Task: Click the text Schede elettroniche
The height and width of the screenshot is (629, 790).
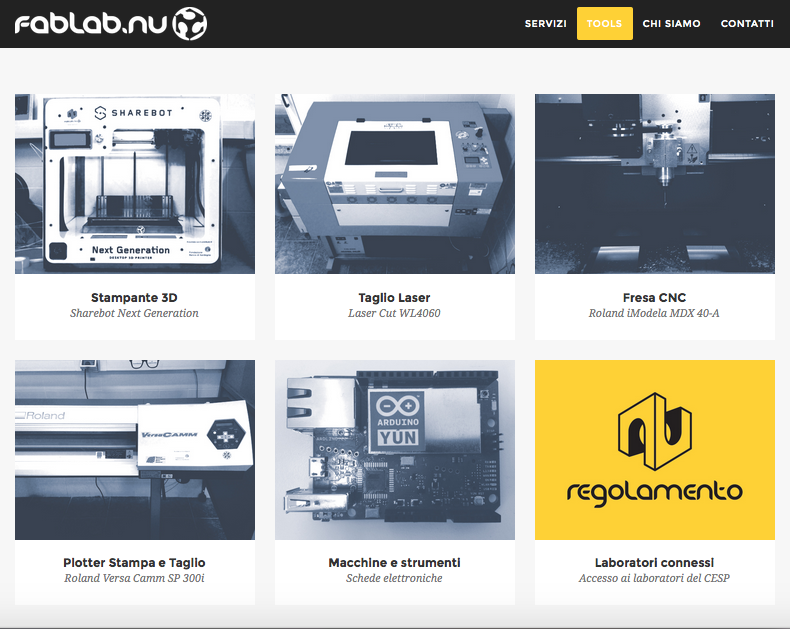Action: (x=394, y=578)
